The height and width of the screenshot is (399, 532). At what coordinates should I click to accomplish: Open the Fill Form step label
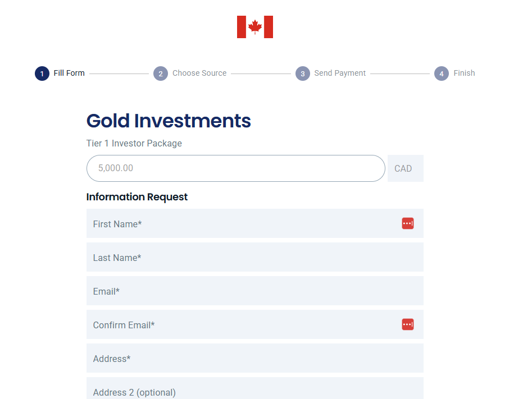pyautogui.click(x=69, y=73)
